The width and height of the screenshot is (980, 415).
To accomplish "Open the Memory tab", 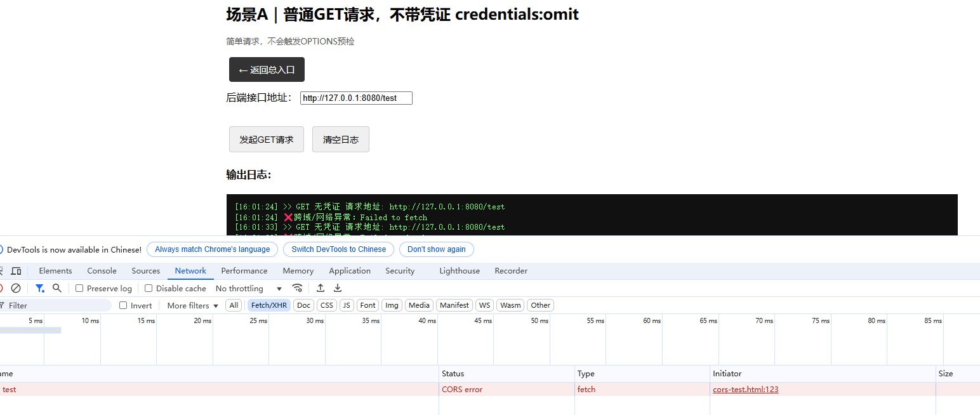I will (298, 271).
